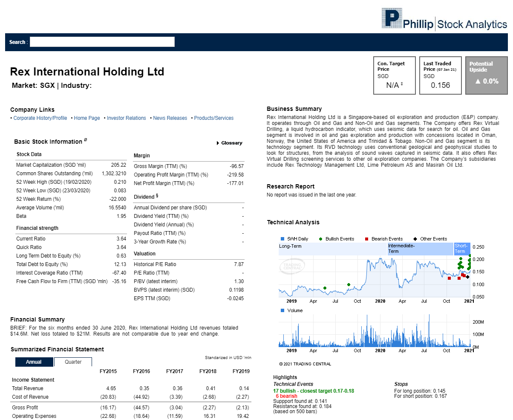Expand the Glossary section
513x420 pixels.
click(231, 143)
